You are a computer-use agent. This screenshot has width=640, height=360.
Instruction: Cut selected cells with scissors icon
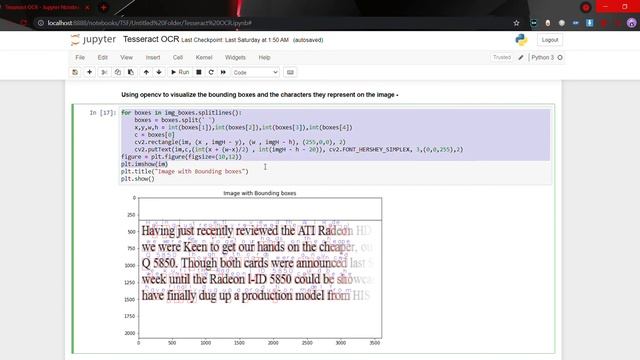(104, 72)
